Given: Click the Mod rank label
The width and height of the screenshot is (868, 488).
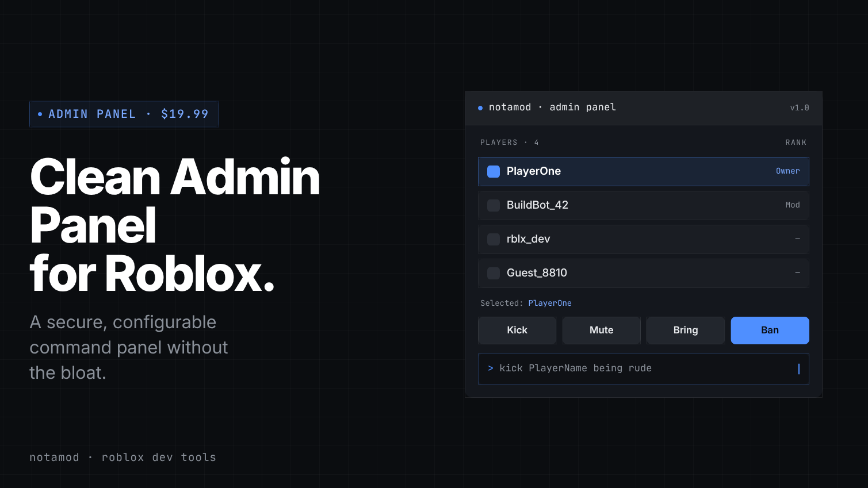Looking at the screenshot, I should [x=793, y=205].
